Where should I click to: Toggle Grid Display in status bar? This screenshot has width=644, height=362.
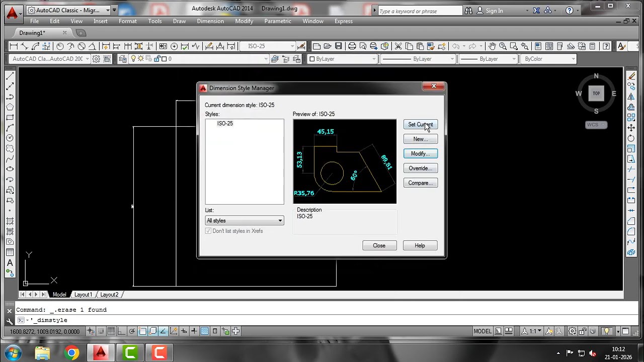pyautogui.click(x=111, y=331)
